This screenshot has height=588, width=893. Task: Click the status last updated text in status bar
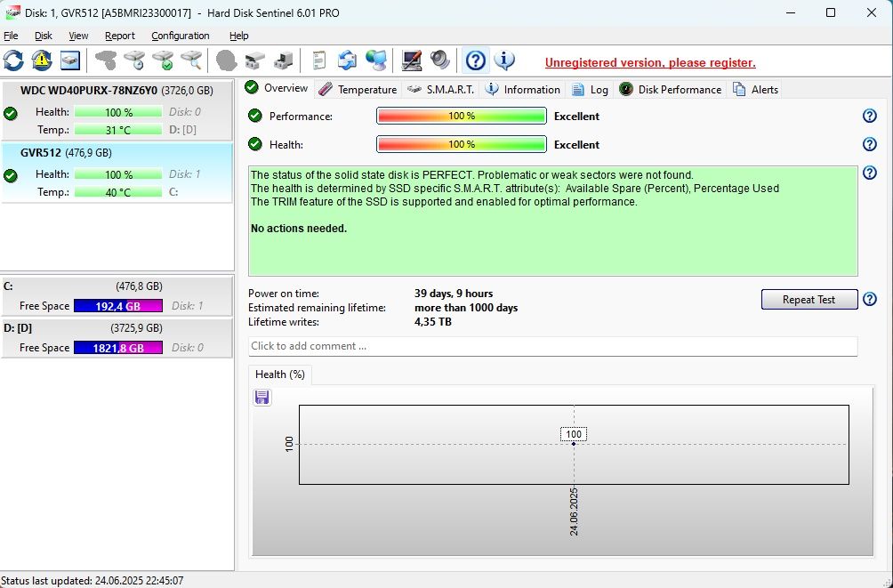click(93, 581)
